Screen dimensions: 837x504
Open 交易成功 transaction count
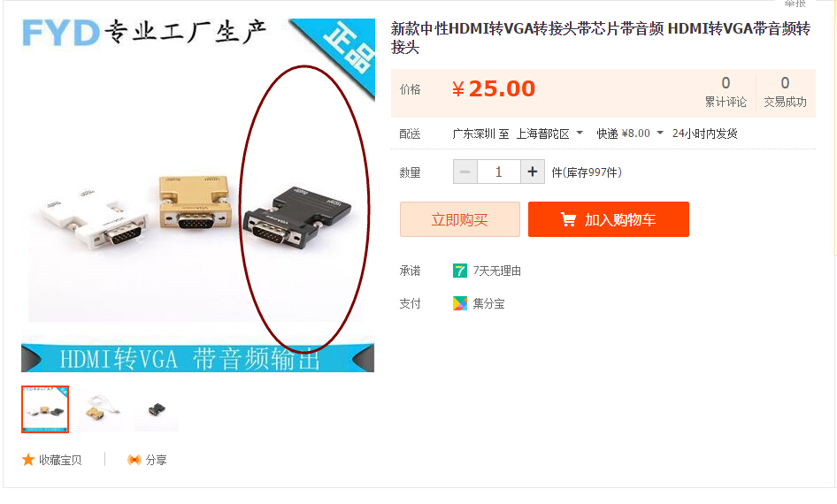point(785,92)
